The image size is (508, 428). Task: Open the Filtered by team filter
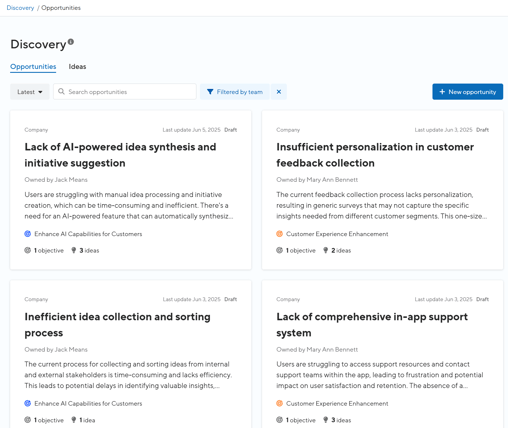click(235, 92)
